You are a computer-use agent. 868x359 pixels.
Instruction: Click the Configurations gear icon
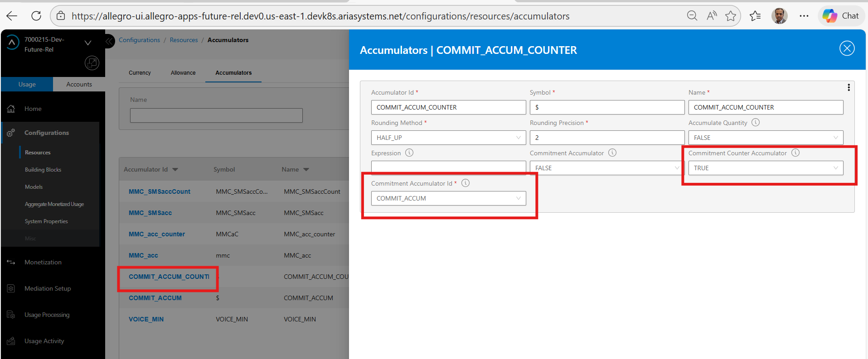pyautogui.click(x=11, y=133)
